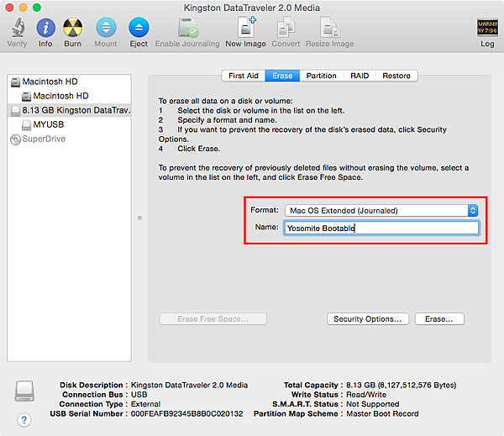Click the Verify microscope icon

[18, 28]
